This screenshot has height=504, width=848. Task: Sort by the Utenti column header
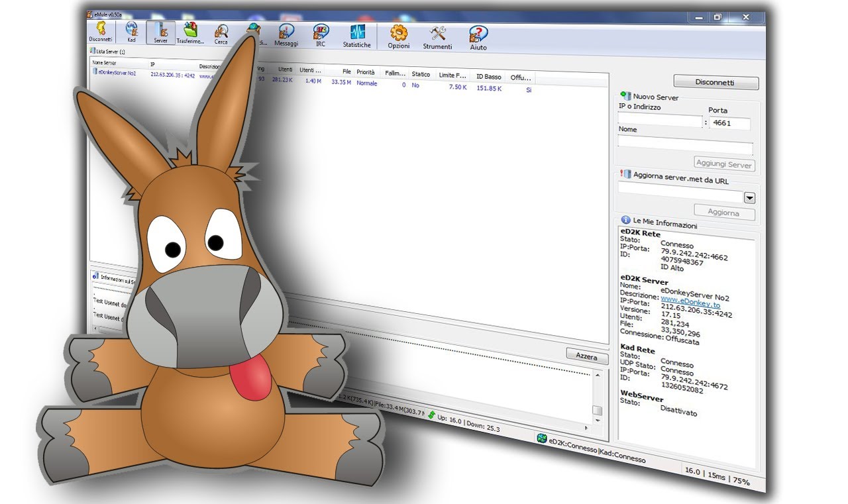click(x=286, y=70)
